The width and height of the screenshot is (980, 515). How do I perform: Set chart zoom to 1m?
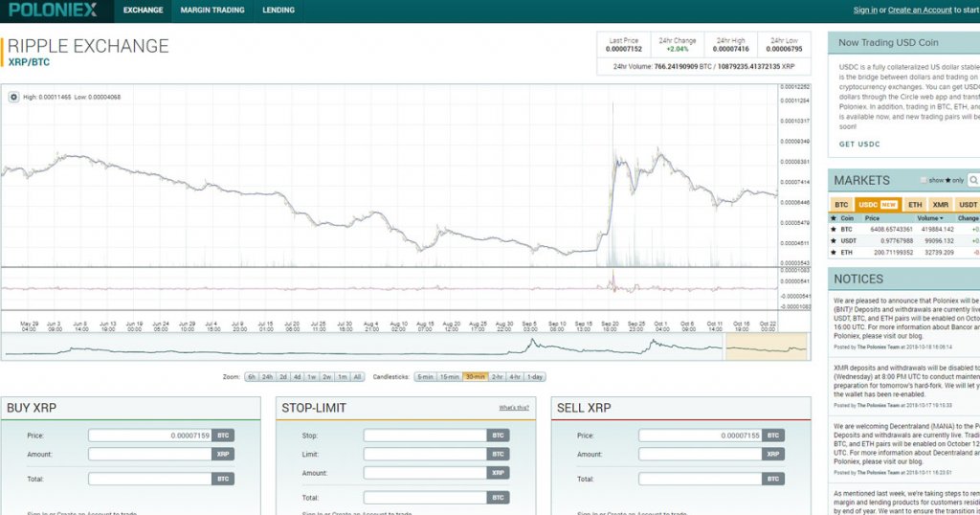(x=342, y=377)
